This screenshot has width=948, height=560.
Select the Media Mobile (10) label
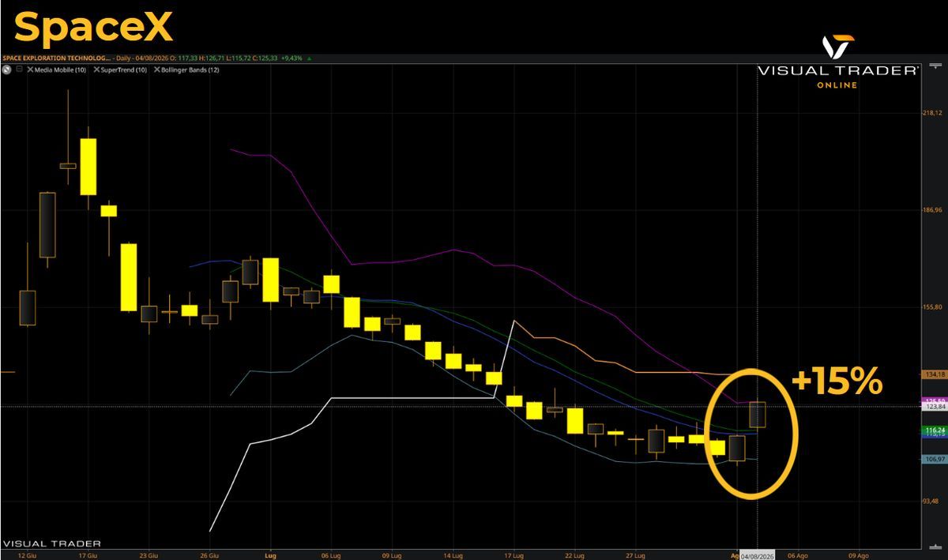tap(62, 70)
